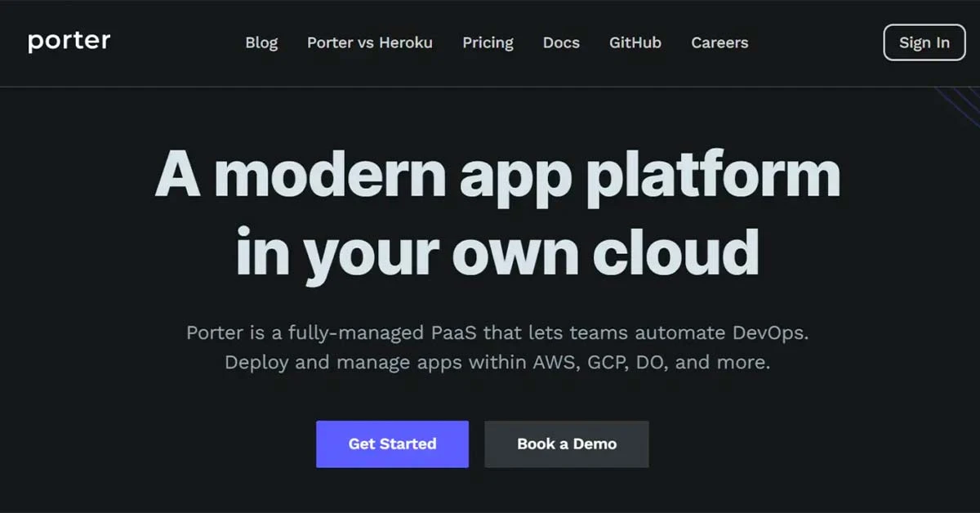Open the Docs link
This screenshot has height=513, width=980.
coord(561,42)
